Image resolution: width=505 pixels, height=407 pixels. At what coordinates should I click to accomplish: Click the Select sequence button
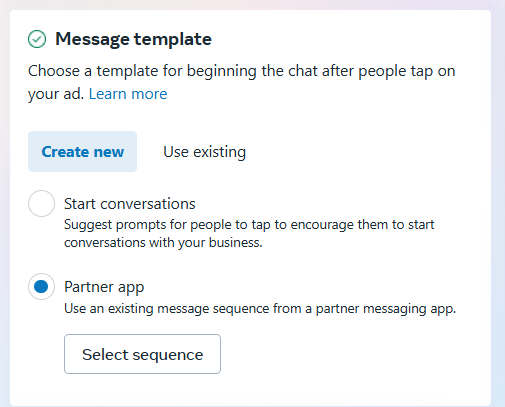142,354
